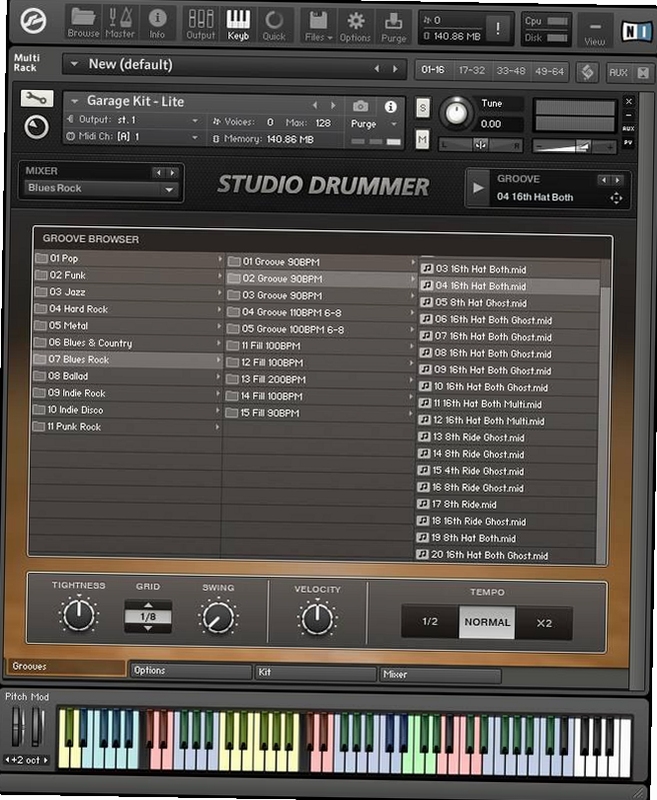Open the global Purge menu

[x=393, y=27]
